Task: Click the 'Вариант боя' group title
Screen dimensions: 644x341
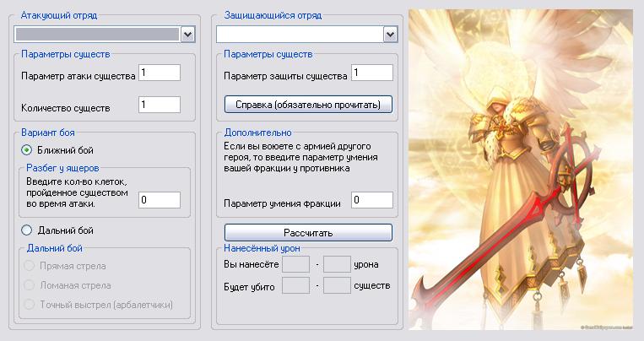Action: coord(48,133)
